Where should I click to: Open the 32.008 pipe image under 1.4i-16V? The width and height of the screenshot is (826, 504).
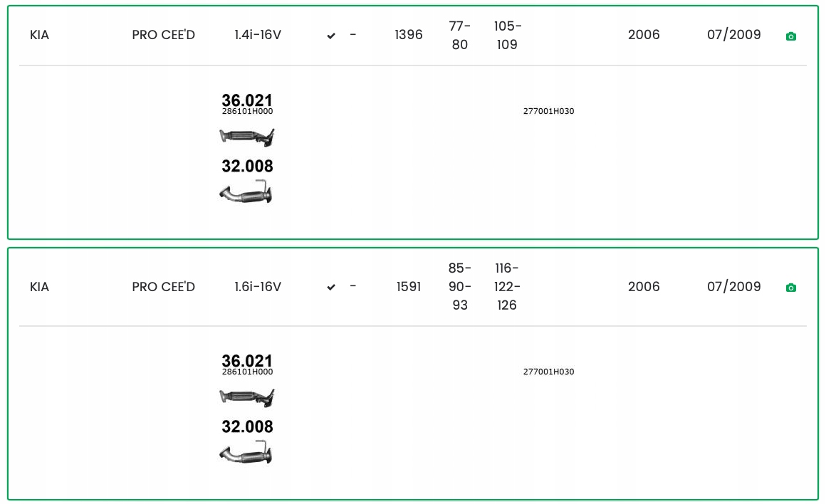point(246,193)
